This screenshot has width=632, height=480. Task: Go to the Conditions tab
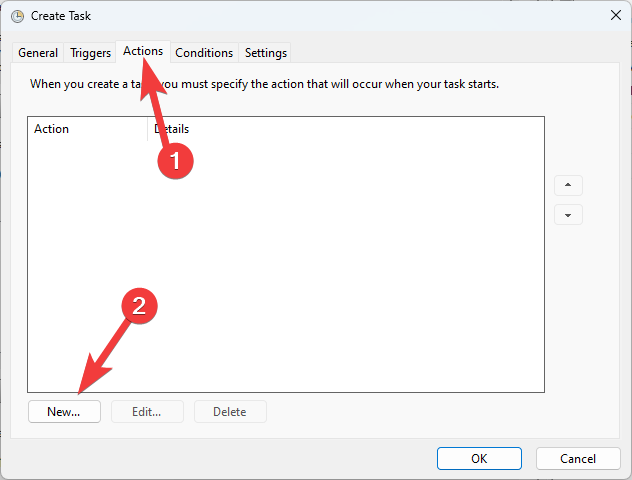[x=204, y=53]
